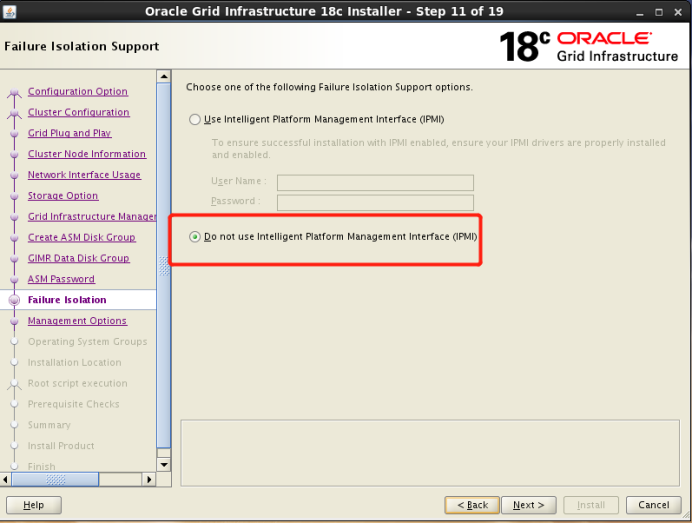Click the Installation Location step text
The height and width of the screenshot is (523, 692).
[x=75, y=362]
